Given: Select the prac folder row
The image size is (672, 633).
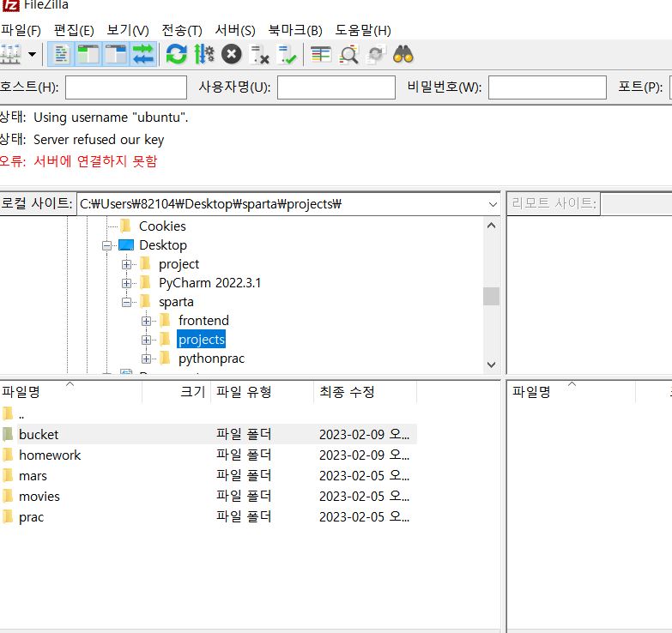Looking at the screenshot, I should click(x=209, y=516).
